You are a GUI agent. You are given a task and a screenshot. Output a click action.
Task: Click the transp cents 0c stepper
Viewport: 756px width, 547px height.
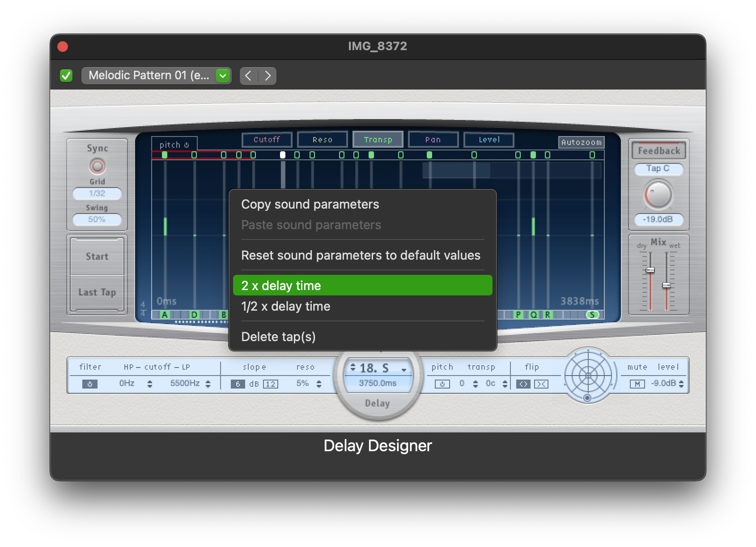505,384
